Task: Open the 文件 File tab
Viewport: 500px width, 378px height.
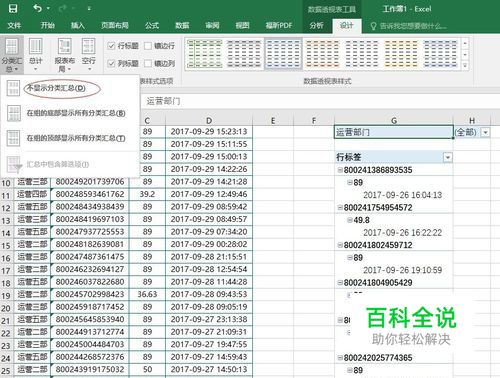Action: pyautogui.click(x=14, y=25)
